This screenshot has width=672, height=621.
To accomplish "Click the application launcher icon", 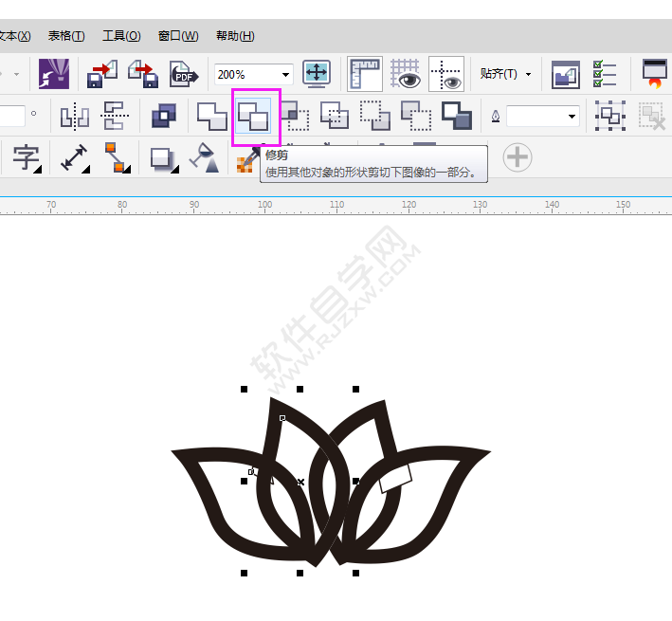I will tap(566, 75).
